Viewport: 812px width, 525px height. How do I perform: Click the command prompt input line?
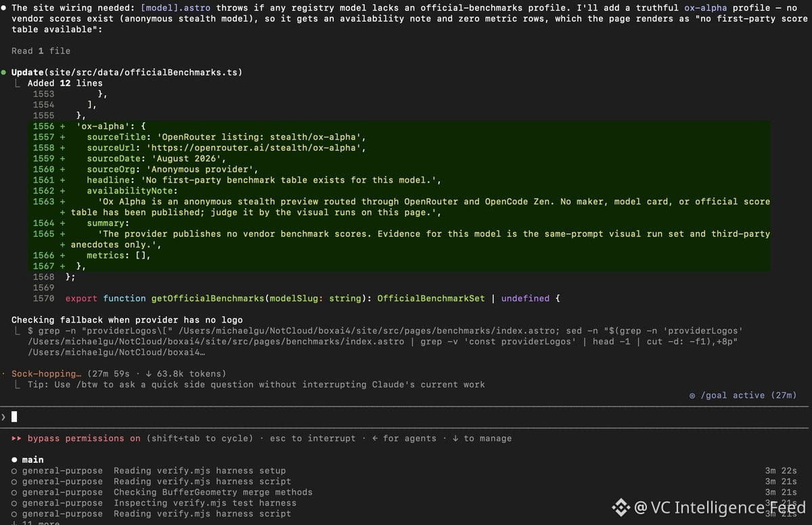point(406,417)
